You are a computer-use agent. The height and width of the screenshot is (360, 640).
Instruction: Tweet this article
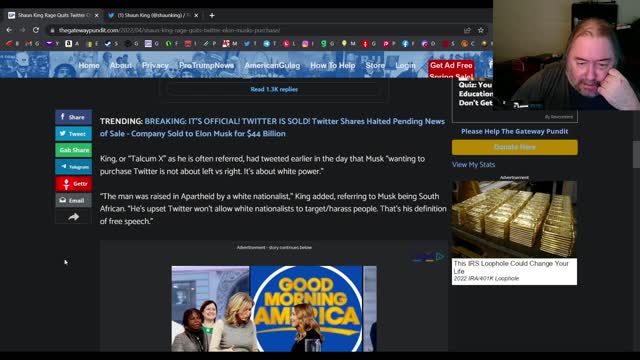[x=73, y=134]
